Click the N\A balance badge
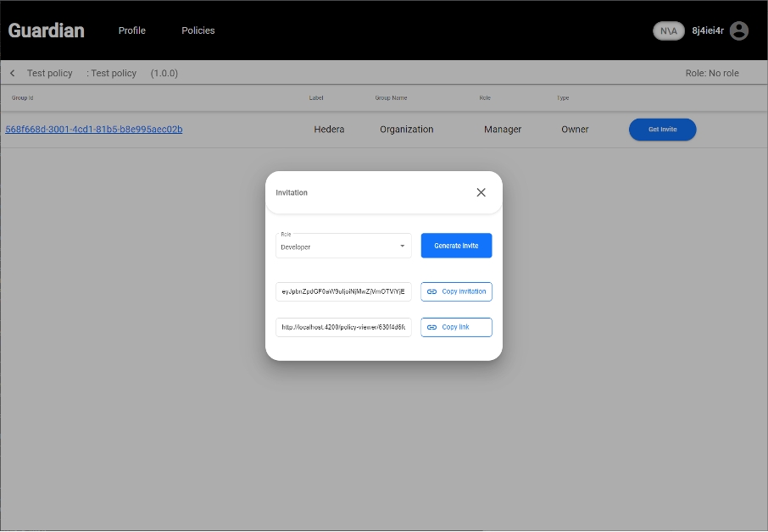This screenshot has width=768, height=532. (x=669, y=30)
